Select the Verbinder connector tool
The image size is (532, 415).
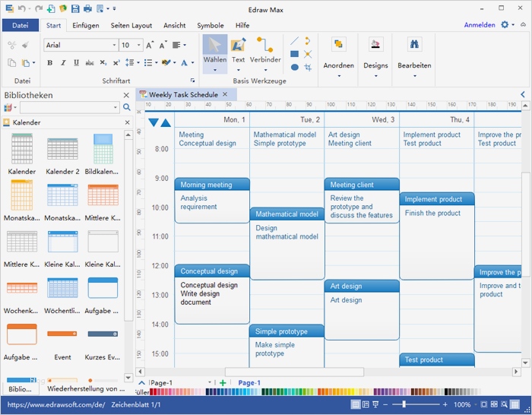coord(265,53)
